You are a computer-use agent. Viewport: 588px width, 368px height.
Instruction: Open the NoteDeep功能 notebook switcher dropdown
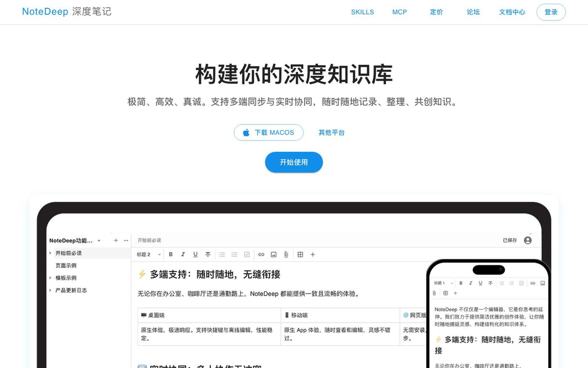[75, 241]
